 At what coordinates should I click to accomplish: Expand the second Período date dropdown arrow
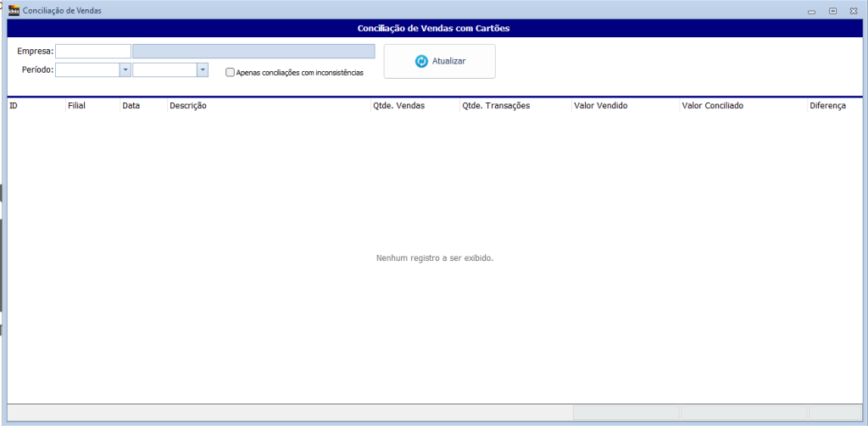pyautogui.click(x=203, y=70)
